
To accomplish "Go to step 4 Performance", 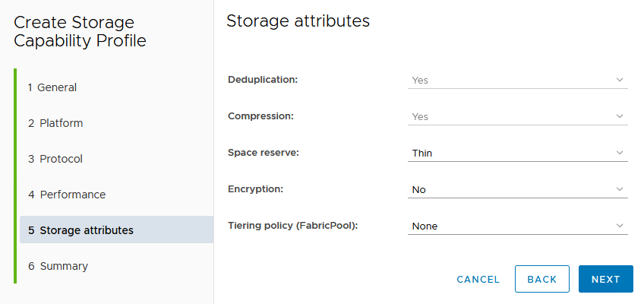I will [67, 195].
